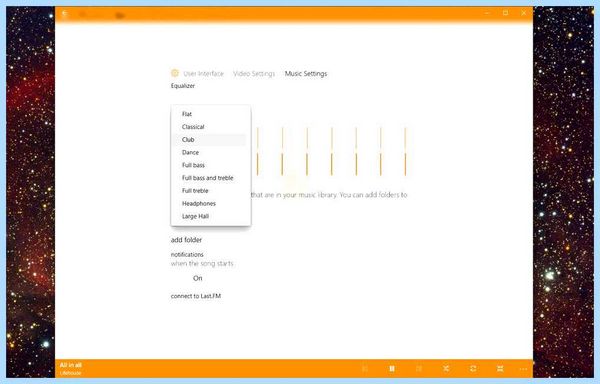Select the Large Hall preset
The image size is (600, 384).
pos(210,216)
